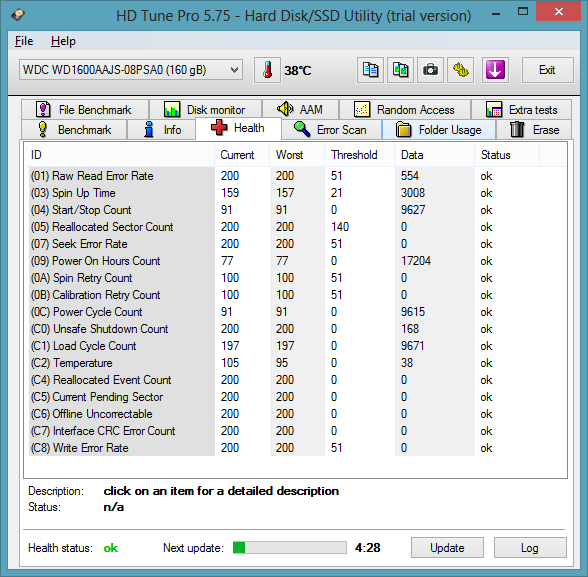Screen dimensions: 588x577
Task: Click the purple download arrow icon
Action: pyautogui.click(x=495, y=70)
